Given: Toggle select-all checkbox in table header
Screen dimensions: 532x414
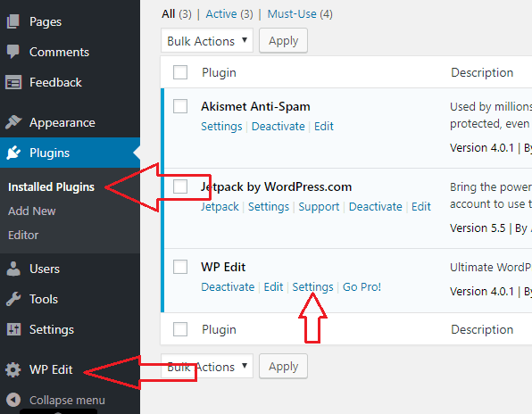Looking at the screenshot, I should pos(180,72).
